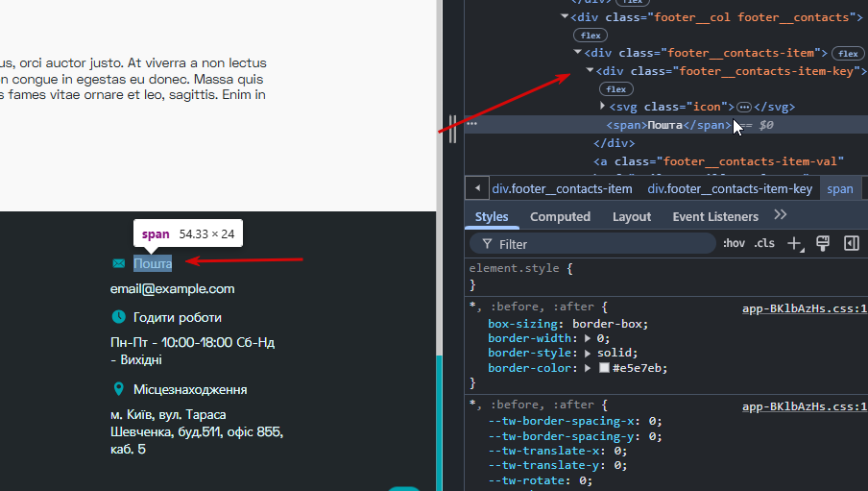
Task: Click the breadcrumb scroll-left arrow
Action: click(477, 188)
